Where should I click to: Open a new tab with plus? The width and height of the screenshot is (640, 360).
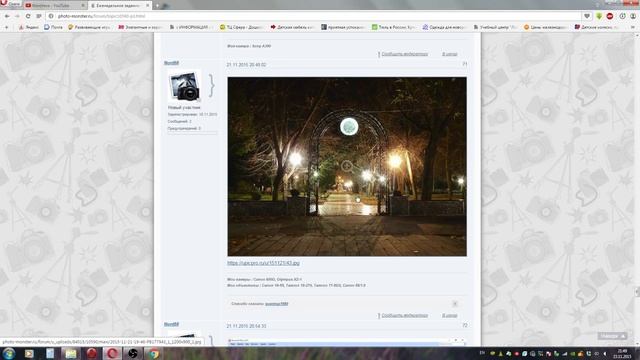point(157,6)
